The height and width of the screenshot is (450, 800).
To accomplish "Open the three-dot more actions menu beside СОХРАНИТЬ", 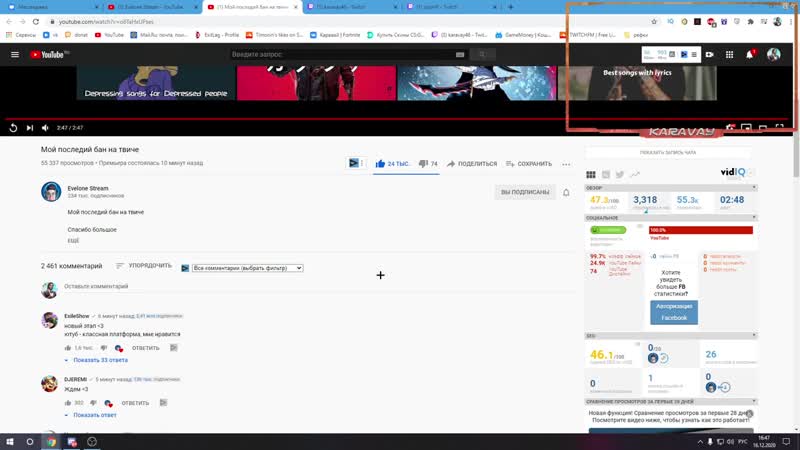I will (x=566, y=164).
